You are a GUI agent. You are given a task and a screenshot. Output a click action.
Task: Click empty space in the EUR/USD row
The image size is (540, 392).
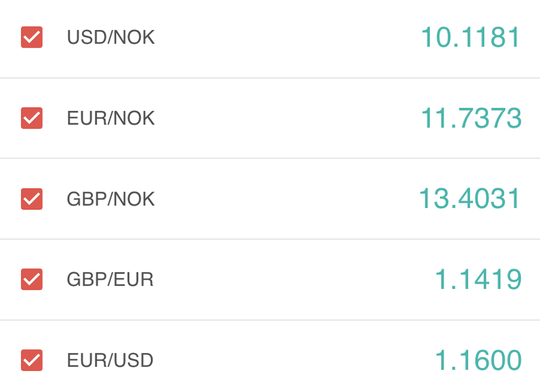288,360
